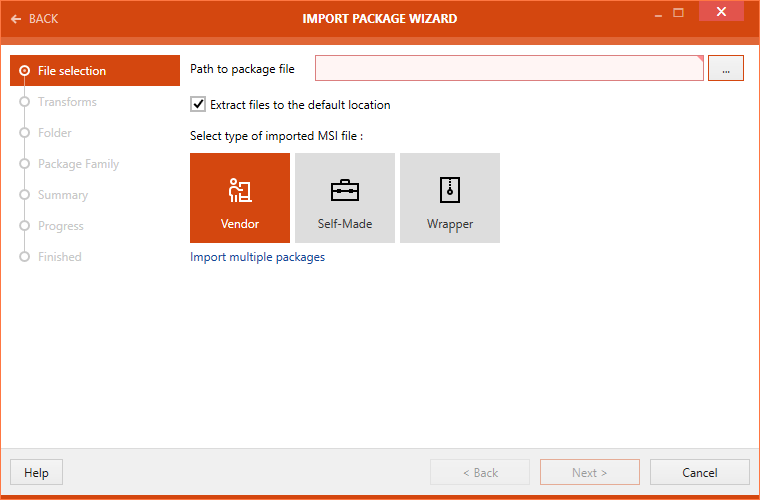Choose the Self-Made package type tile
760x500 pixels.
click(345, 198)
